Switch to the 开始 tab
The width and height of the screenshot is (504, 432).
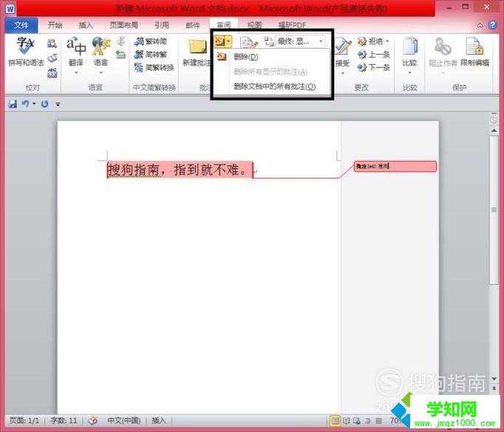[55, 25]
